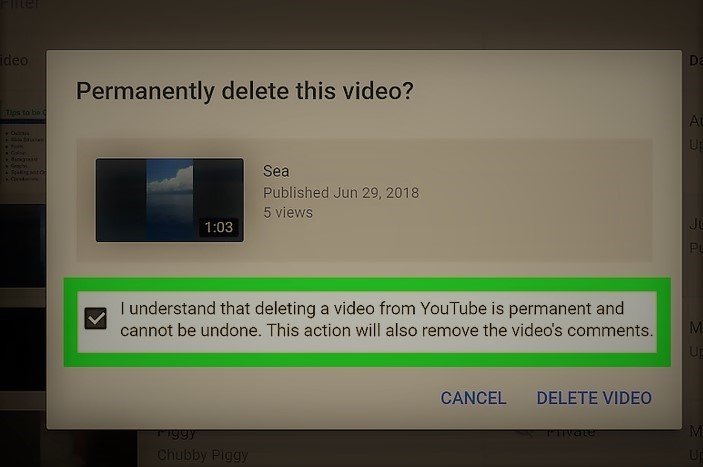Click the Piggy video title behind dialog
Viewport: 703px width, 467px height.
coord(177,433)
